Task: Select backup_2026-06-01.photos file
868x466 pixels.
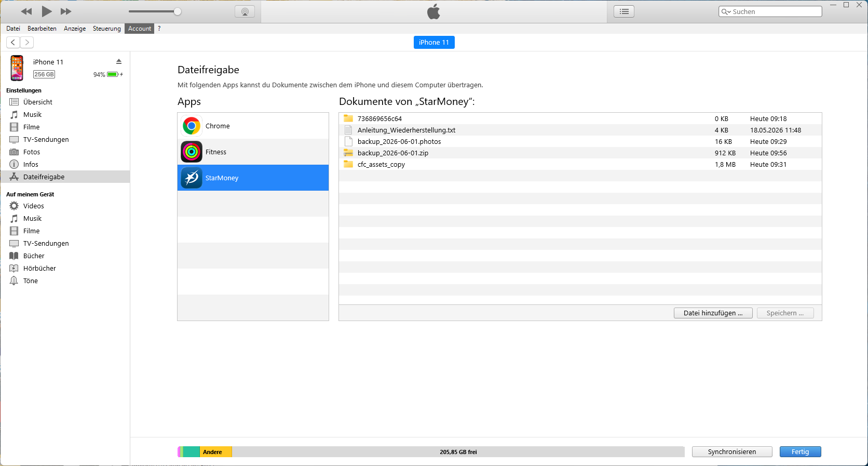Action: (x=580, y=141)
